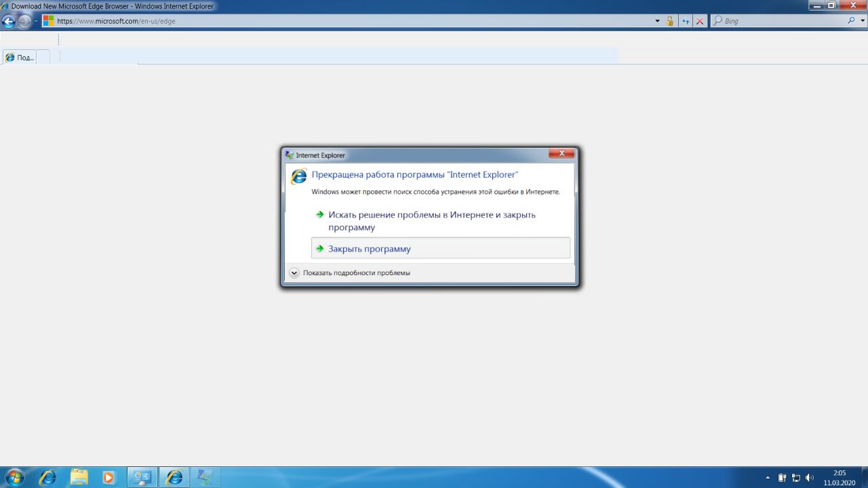Click the address bar URL field
Viewport: 868px width, 488px height.
353,21
